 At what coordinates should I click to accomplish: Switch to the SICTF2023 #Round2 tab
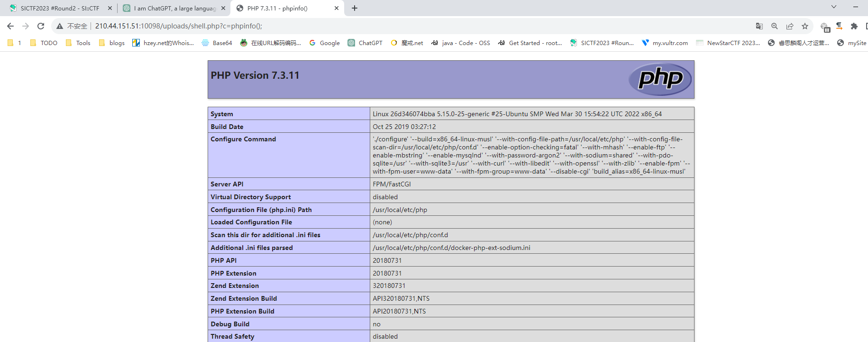[59, 8]
